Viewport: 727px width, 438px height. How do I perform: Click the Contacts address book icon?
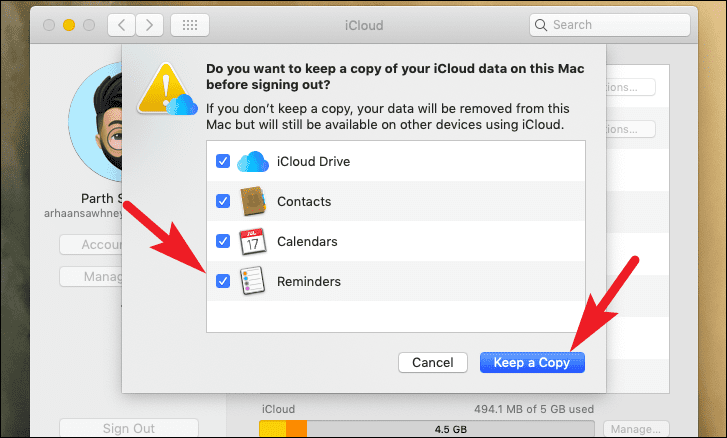click(253, 201)
